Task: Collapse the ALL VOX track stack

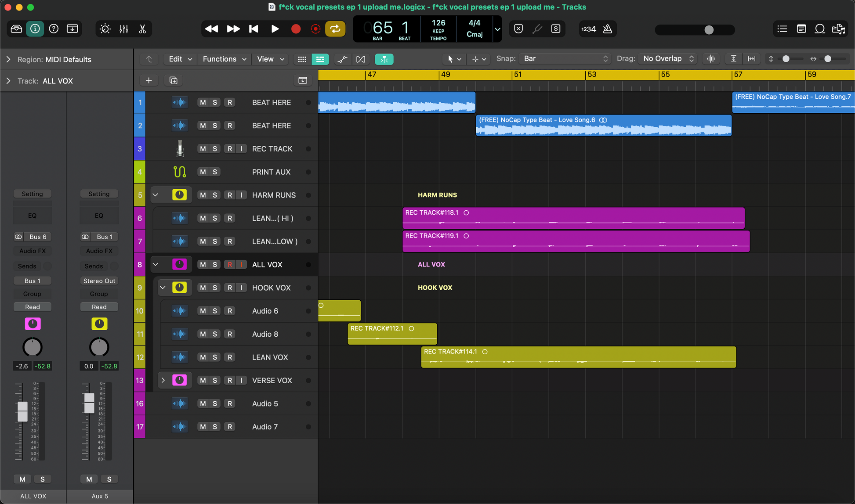Action: [x=156, y=264]
